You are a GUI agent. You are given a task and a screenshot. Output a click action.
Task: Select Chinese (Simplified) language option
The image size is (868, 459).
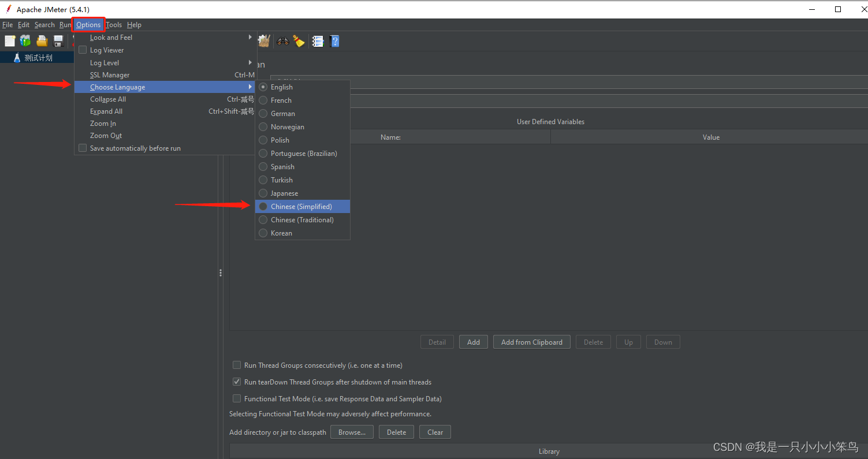click(303, 207)
